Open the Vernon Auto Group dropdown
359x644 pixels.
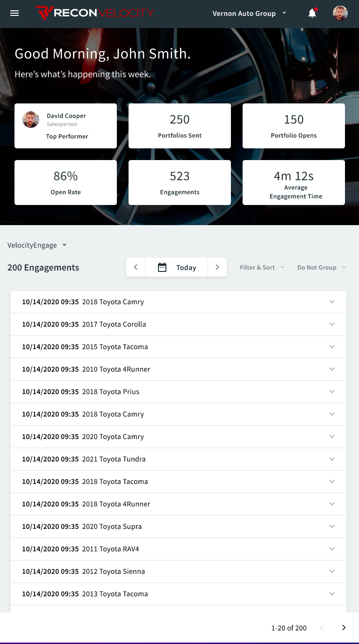[249, 13]
